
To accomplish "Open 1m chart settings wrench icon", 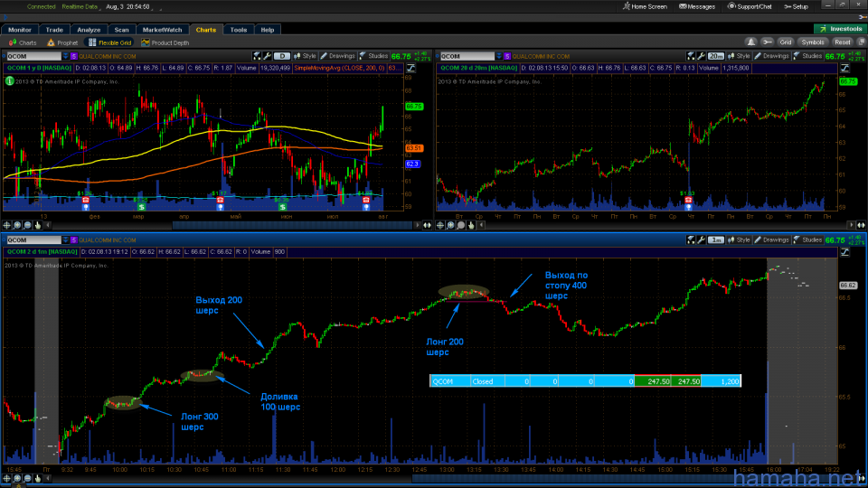I will [x=701, y=240].
